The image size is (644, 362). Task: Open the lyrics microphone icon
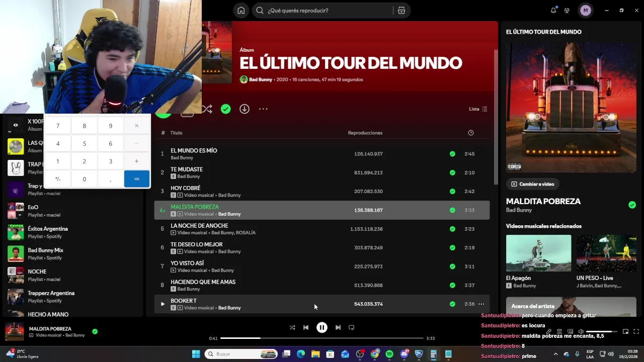[x=548, y=331]
